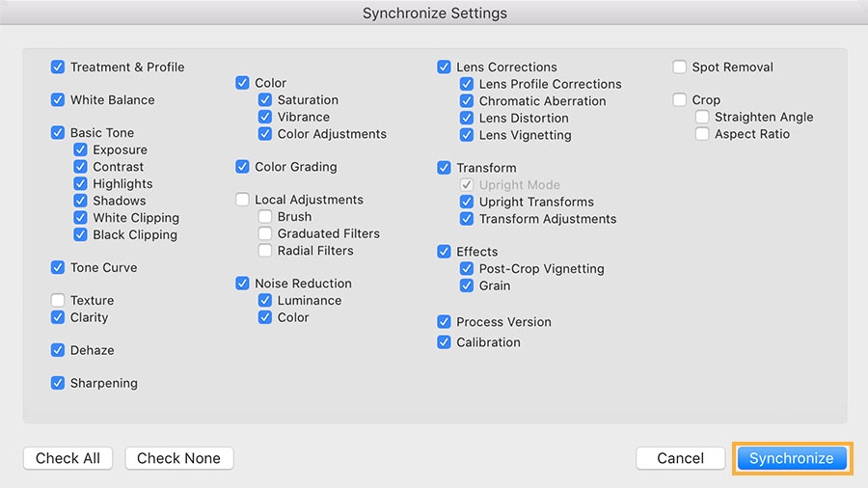Toggle the Upright Transforms checkbox
Screen dimensions: 868x488
(x=467, y=203)
